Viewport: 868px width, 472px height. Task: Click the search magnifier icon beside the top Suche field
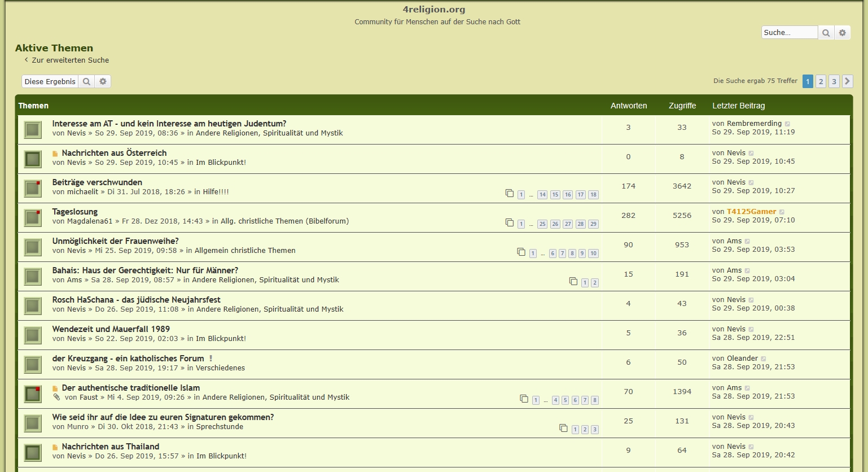point(826,33)
